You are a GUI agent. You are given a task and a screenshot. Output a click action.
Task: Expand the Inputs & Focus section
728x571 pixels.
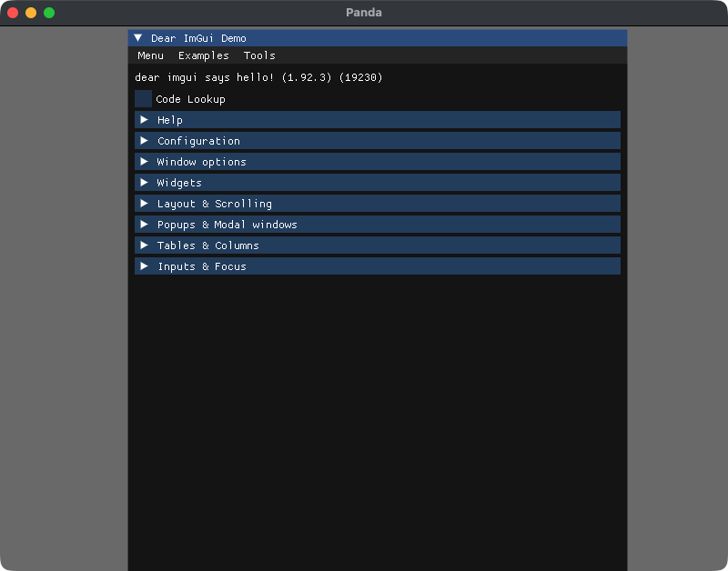pyautogui.click(x=378, y=265)
